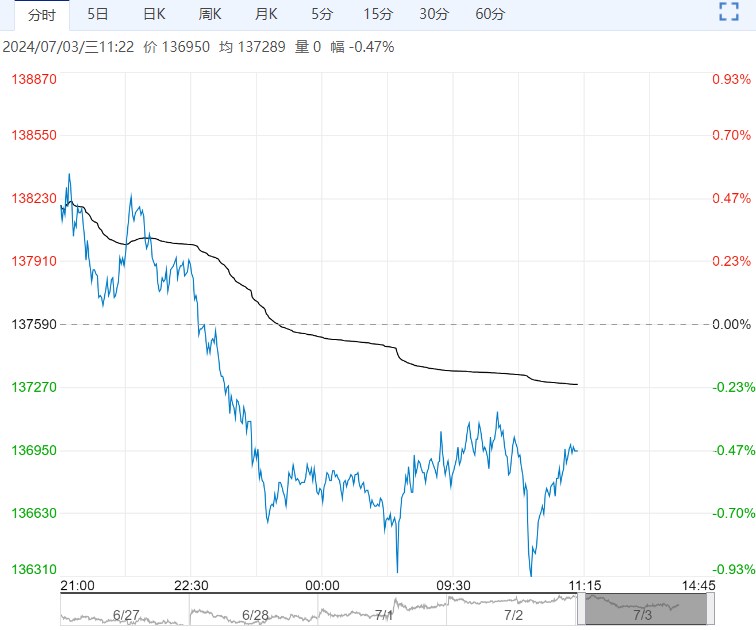Select the 15分 interval tab
Screen dimensions: 756x630
point(378,14)
